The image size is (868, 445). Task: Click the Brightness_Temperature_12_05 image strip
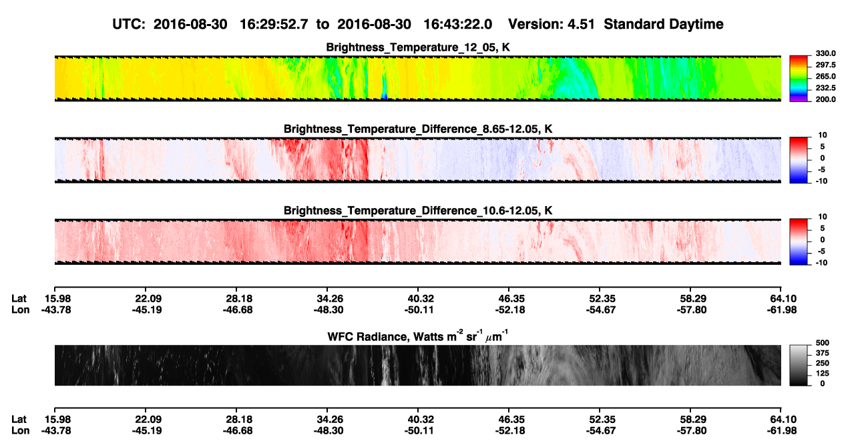tap(417, 79)
